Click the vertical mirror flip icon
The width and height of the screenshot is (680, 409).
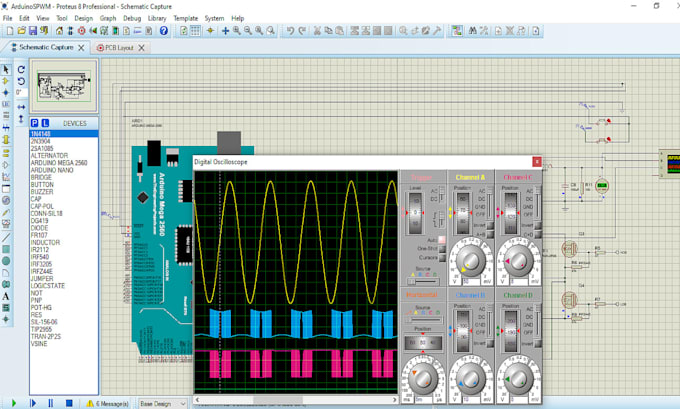(21, 118)
